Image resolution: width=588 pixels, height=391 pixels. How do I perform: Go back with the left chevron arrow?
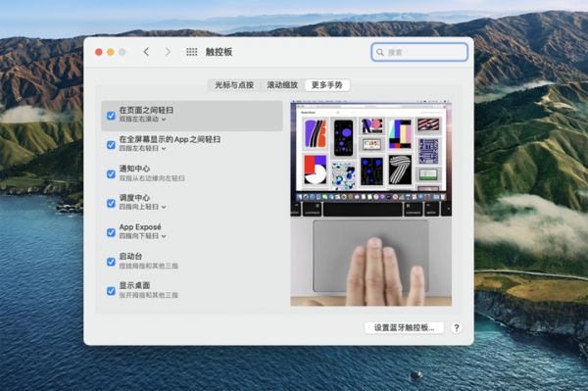146,52
